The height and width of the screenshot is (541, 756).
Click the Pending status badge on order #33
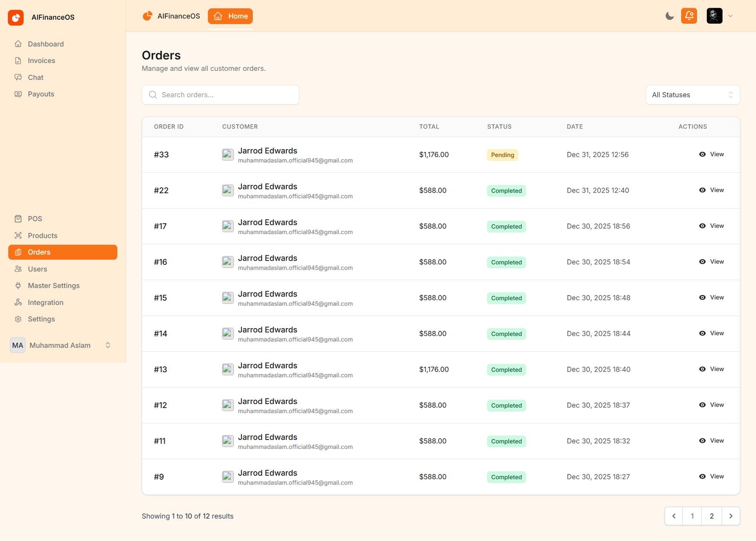click(x=502, y=155)
